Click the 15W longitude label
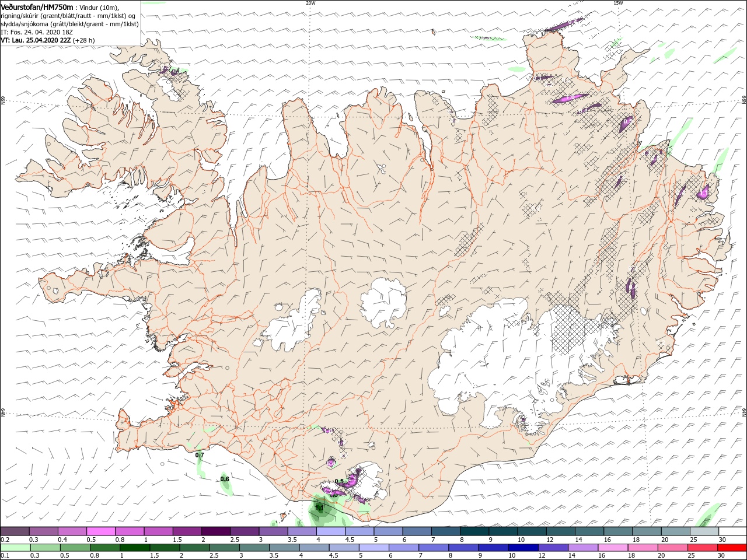Screen dimensions: 747x560 pyautogui.click(x=618, y=3)
